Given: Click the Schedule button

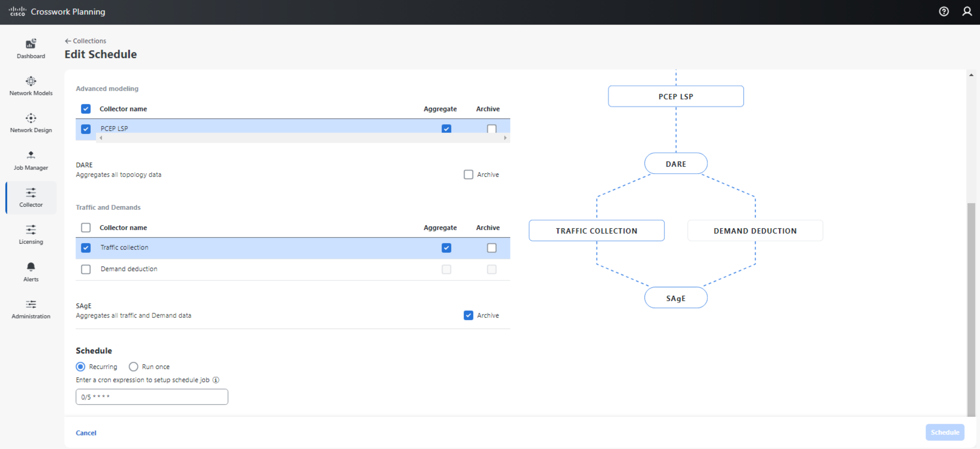Looking at the screenshot, I should click(945, 432).
